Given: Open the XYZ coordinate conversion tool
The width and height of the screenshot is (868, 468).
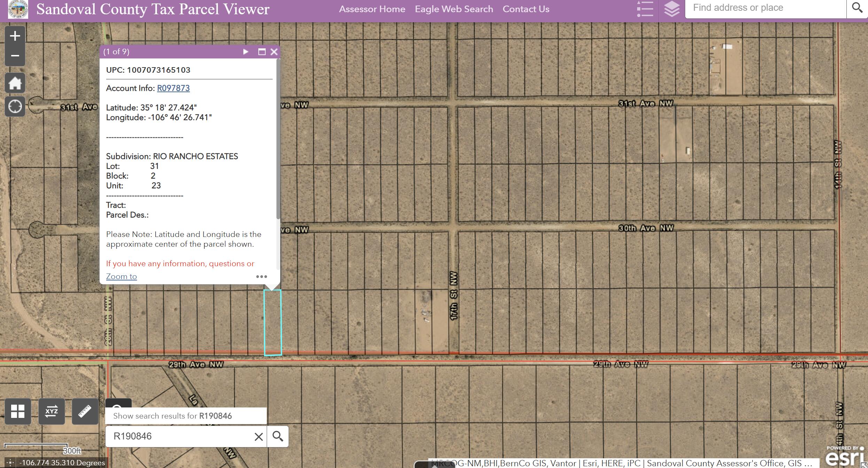Looking at the screenshot, I should click(52, 411).
